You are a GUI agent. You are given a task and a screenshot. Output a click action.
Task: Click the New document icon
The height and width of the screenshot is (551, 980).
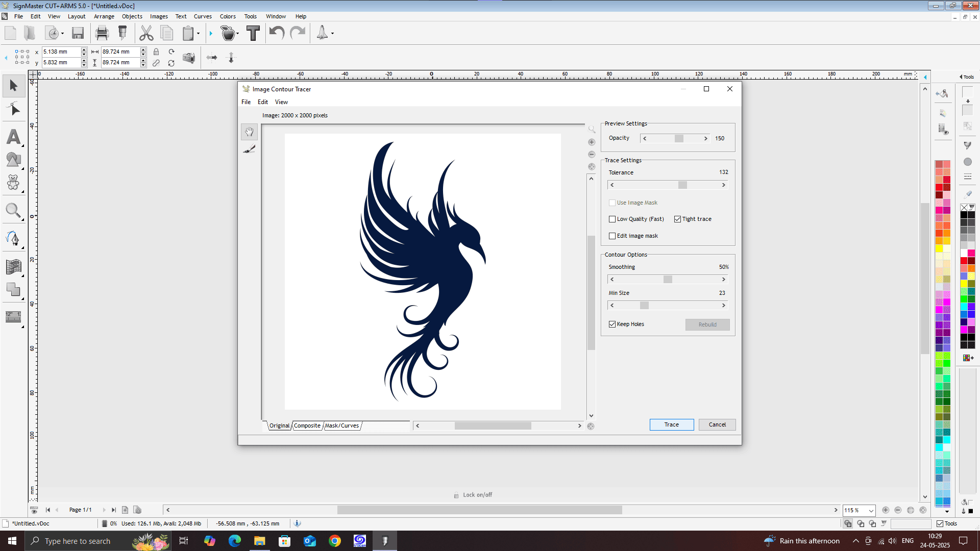tap(10, 33)
